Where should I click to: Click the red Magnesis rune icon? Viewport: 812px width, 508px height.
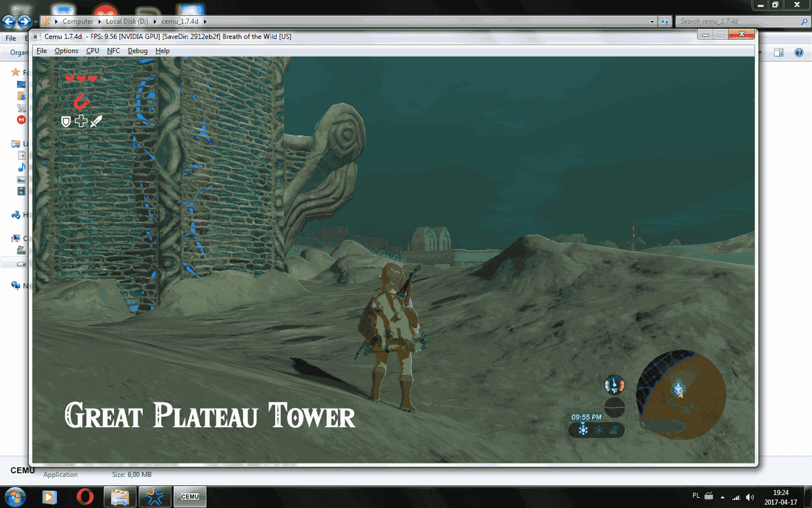[82, 102]
